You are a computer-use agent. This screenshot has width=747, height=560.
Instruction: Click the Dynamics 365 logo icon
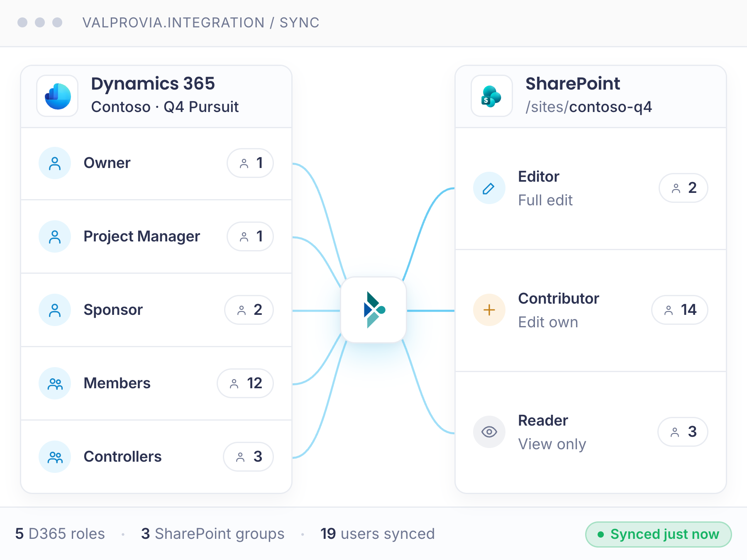[x=57, y=96]
